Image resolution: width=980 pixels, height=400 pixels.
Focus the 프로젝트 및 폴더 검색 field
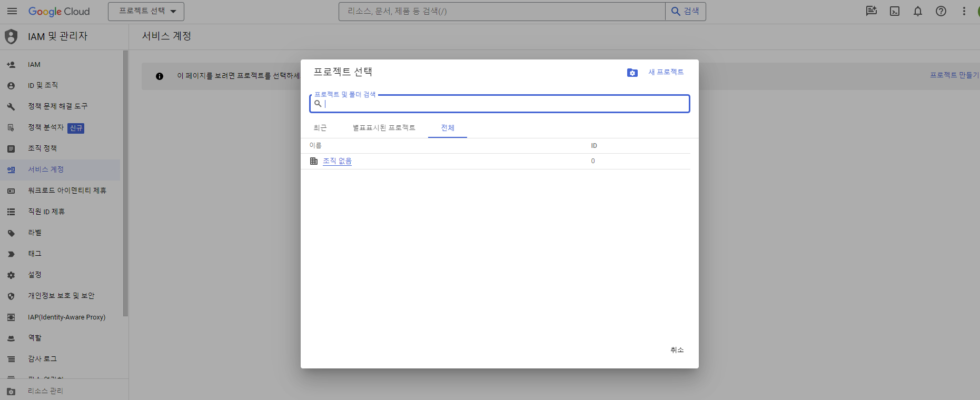[500, 104]
